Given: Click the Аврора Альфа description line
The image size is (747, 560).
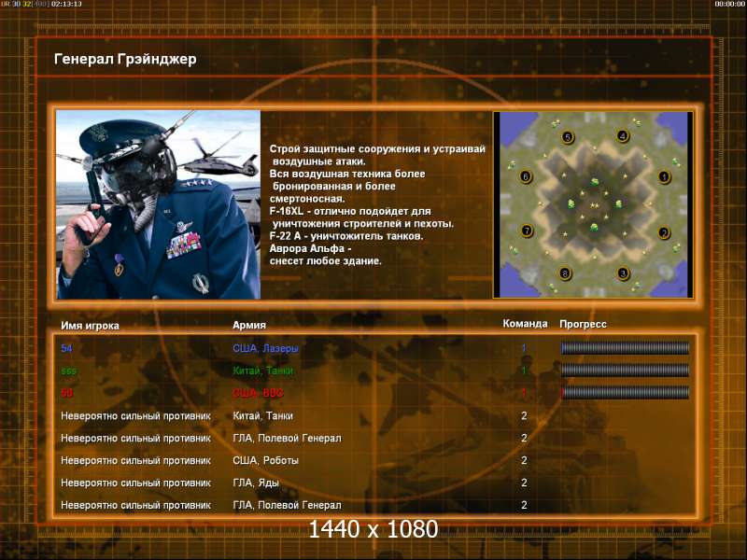Looking at the screenshot, I should click(311, 248).
